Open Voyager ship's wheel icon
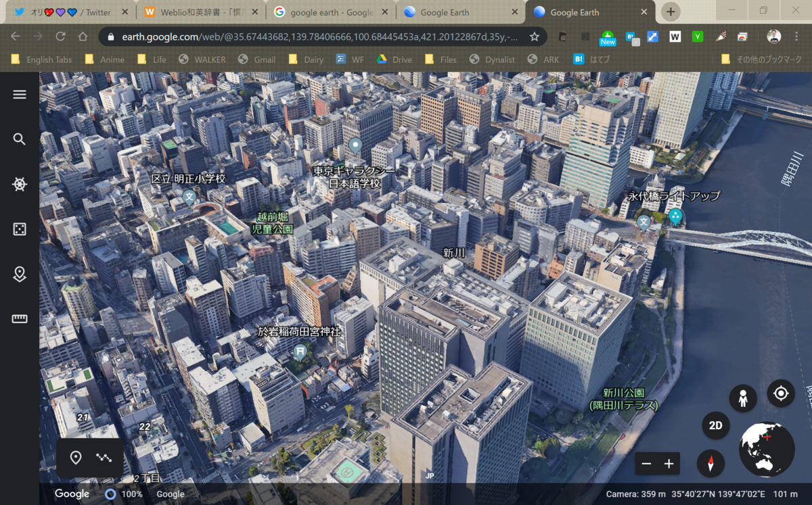The width and height of the screenshot is (812, 505). coord(20,185)
